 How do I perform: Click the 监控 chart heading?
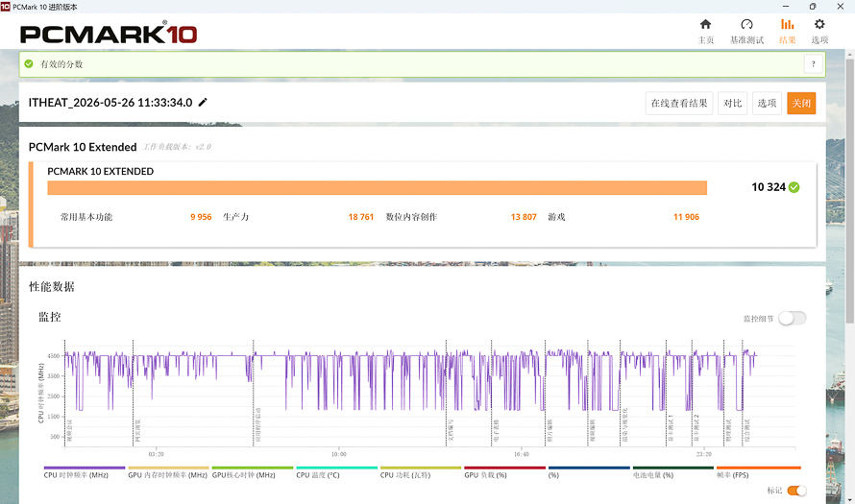point(50,317)
